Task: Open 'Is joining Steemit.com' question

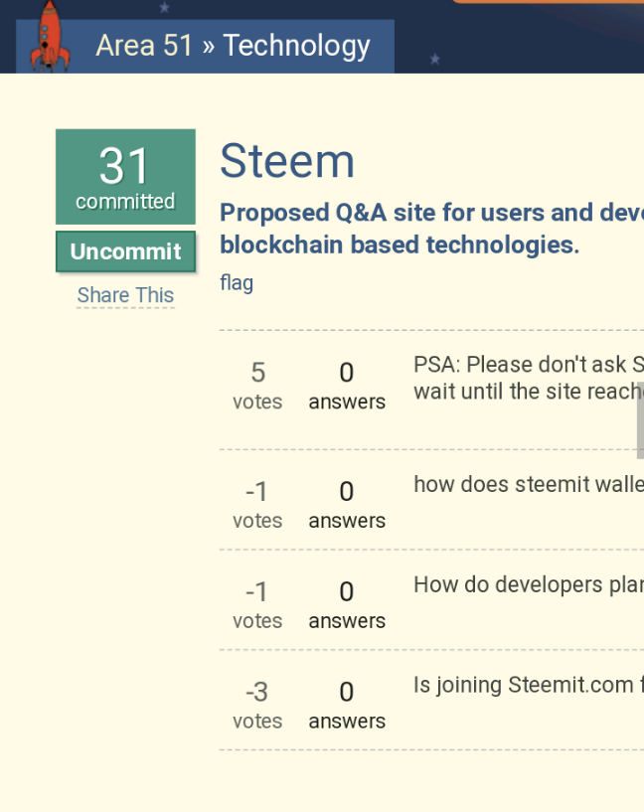Action: [529, 685]
